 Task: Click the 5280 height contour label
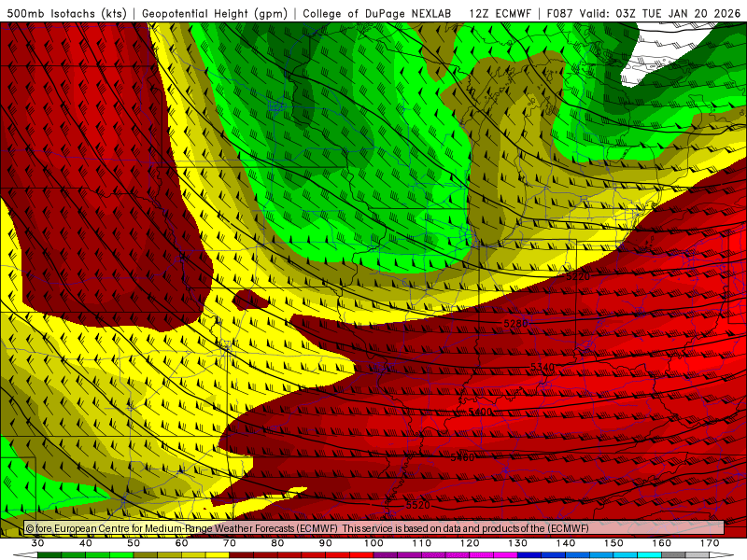[x=515, y=324]
